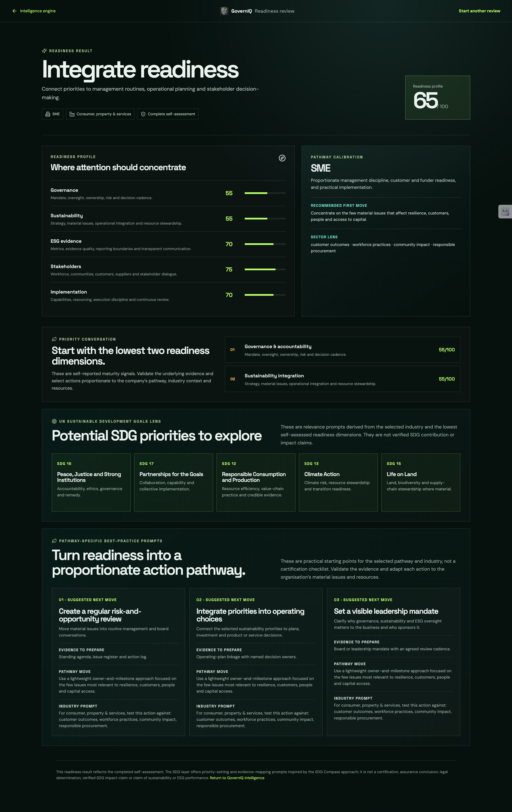Go back to Intelligence engine
512x812 pixels.
(34, 11)
